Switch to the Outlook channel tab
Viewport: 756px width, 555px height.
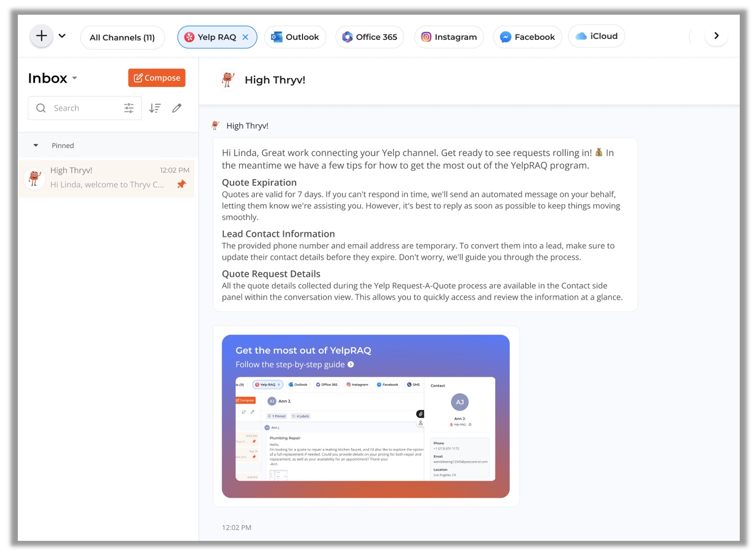tap(295, 37)
